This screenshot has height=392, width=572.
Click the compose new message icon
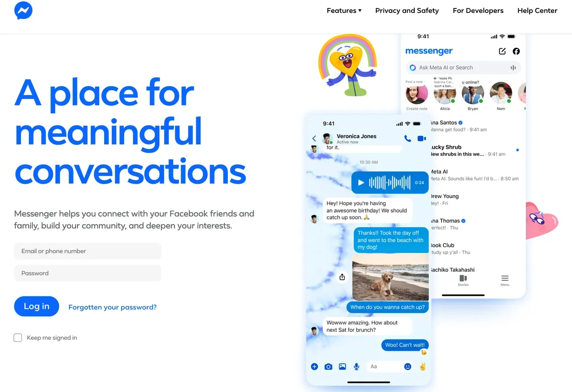click(502, 51)
